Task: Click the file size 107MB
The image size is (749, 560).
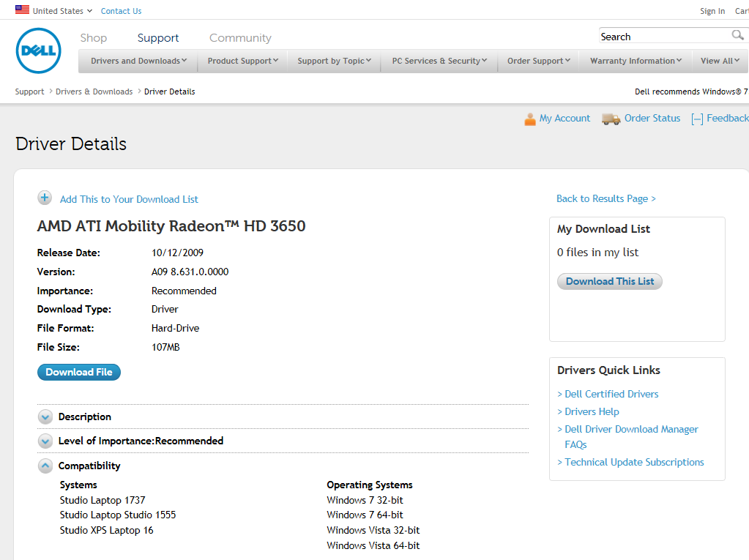Action: (x=165, y=348)
